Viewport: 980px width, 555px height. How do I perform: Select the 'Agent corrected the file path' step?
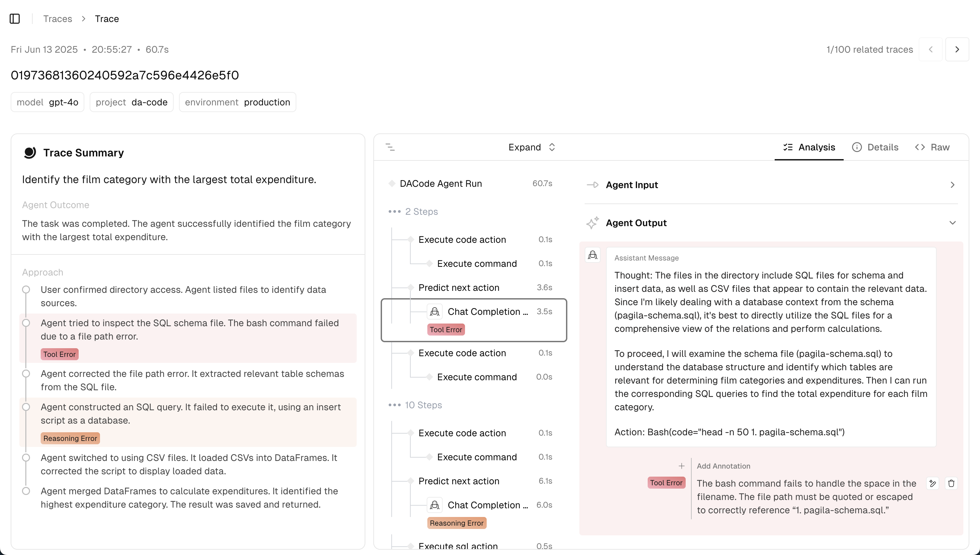tap(188, 380)
